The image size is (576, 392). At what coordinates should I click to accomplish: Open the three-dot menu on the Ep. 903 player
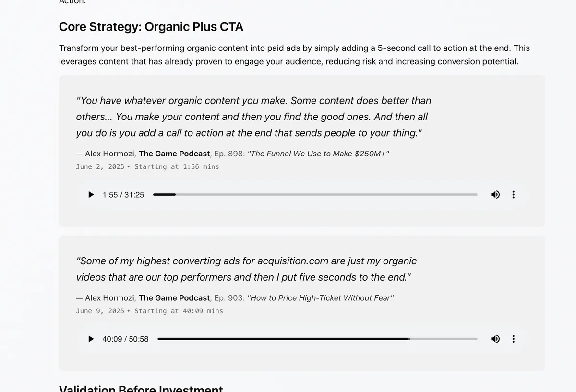coord(513,339)
